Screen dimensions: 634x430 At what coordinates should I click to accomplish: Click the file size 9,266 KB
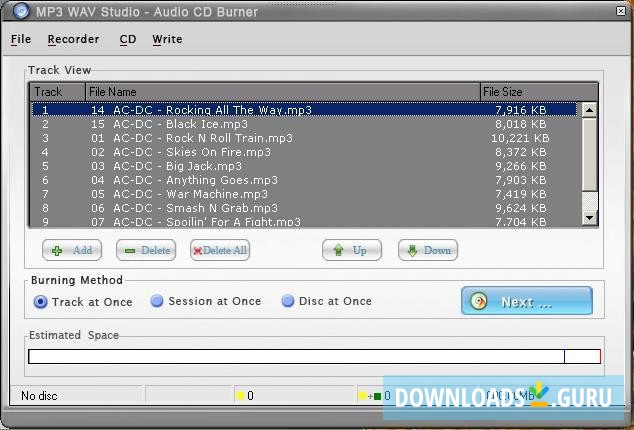pyautogui.click(x=521, y=166)
